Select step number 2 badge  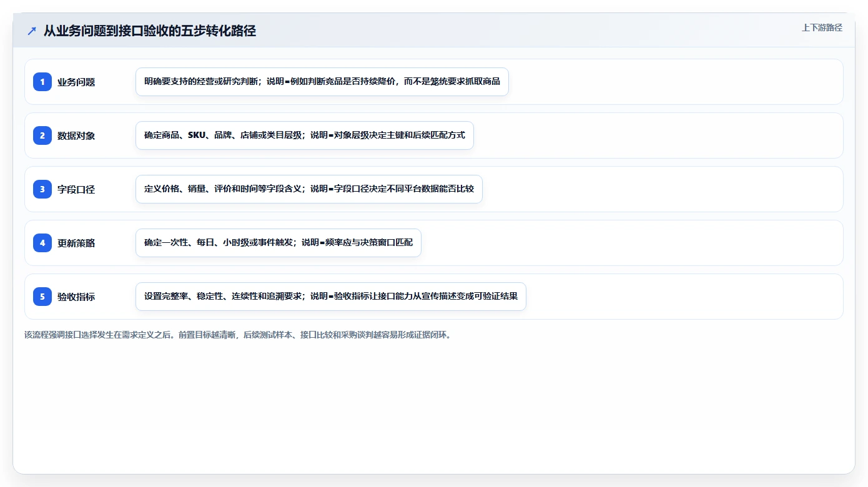(x=42, y=135)
